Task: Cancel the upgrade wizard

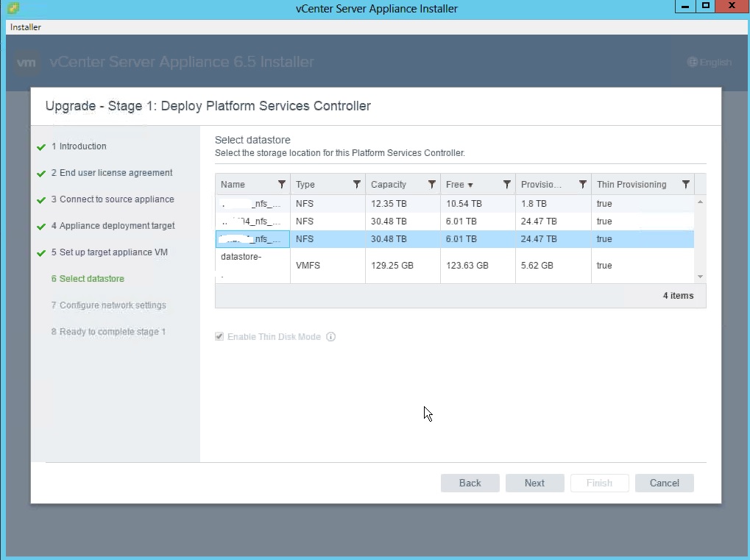Action: [664, 483]
